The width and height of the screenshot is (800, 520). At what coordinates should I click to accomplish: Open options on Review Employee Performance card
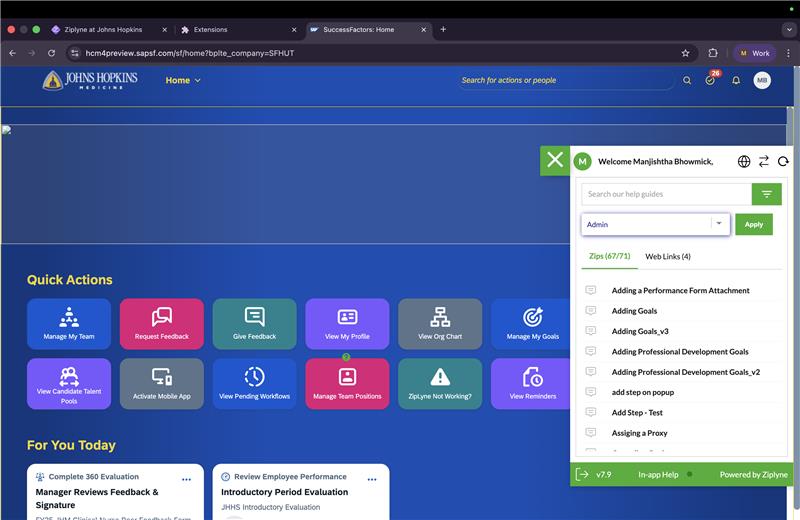click(x=372, y=479)
